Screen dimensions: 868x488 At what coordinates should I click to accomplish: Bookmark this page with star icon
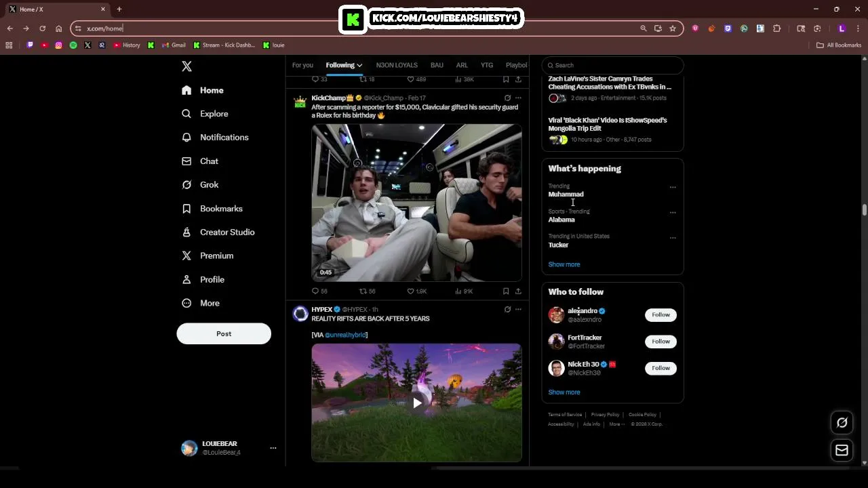673,28
